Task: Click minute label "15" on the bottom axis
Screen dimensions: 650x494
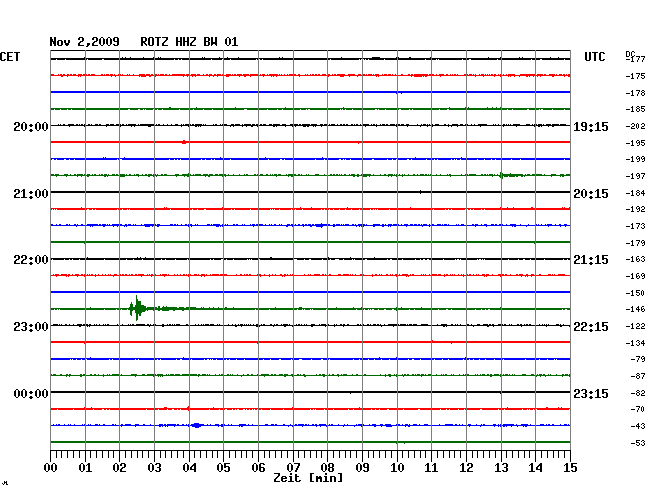Action: pos(570,467)
